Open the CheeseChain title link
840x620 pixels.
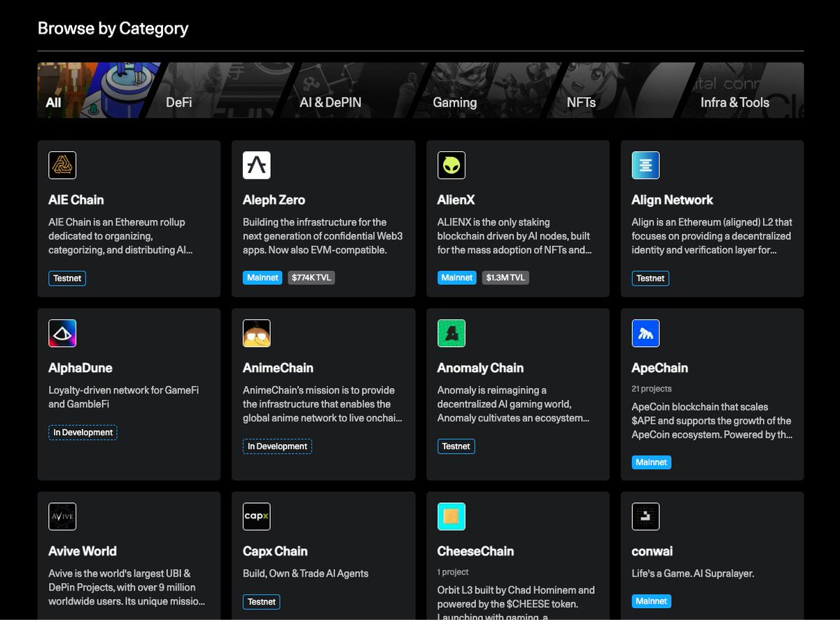pyautogui.click(x=475, y=551)
